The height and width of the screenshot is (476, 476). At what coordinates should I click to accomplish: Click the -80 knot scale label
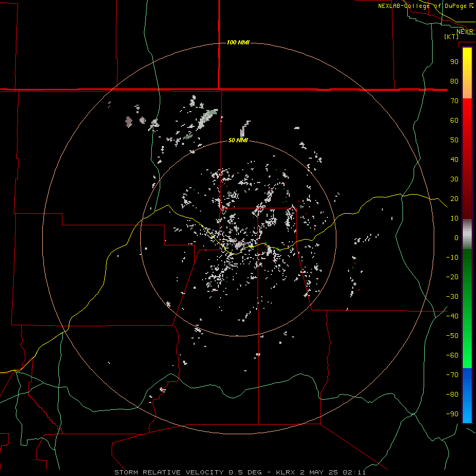tap(452, 395)
